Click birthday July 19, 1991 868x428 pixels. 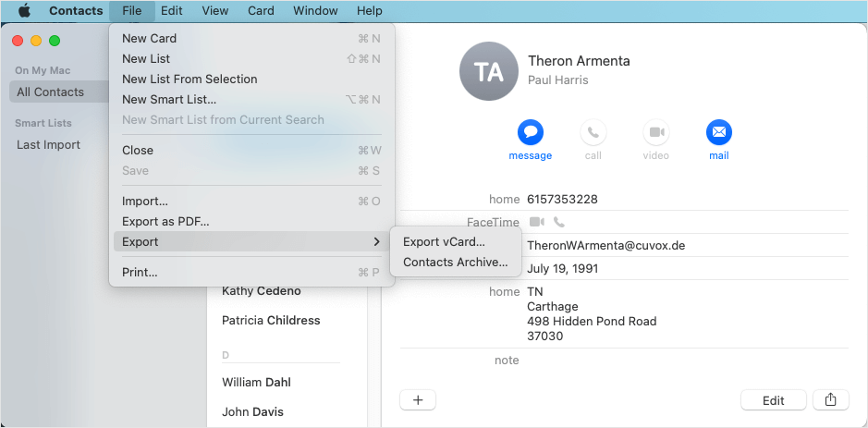pos(562,269)
